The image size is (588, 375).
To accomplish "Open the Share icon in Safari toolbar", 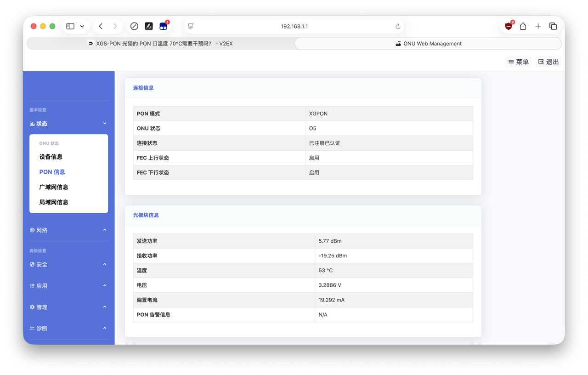I will (523, 26).
